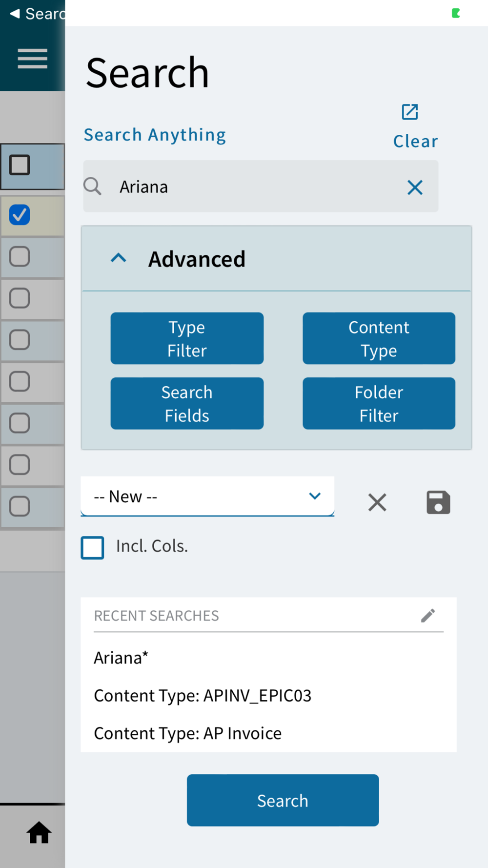Tap the home icon

point(39,832)
